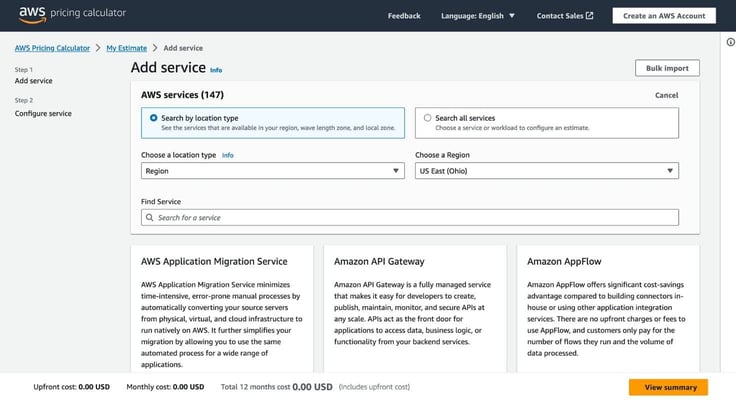
Task: Open the Choose a location type dropdown
Action: (272, 171)
